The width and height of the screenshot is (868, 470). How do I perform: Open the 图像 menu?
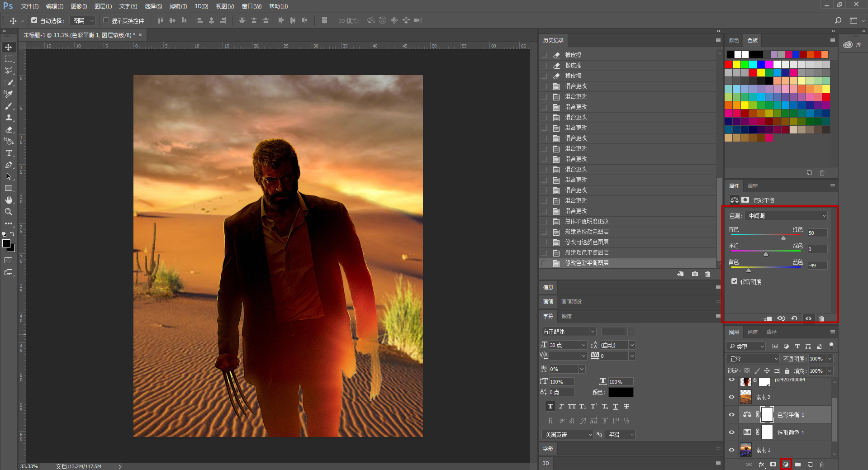(79, 6)
